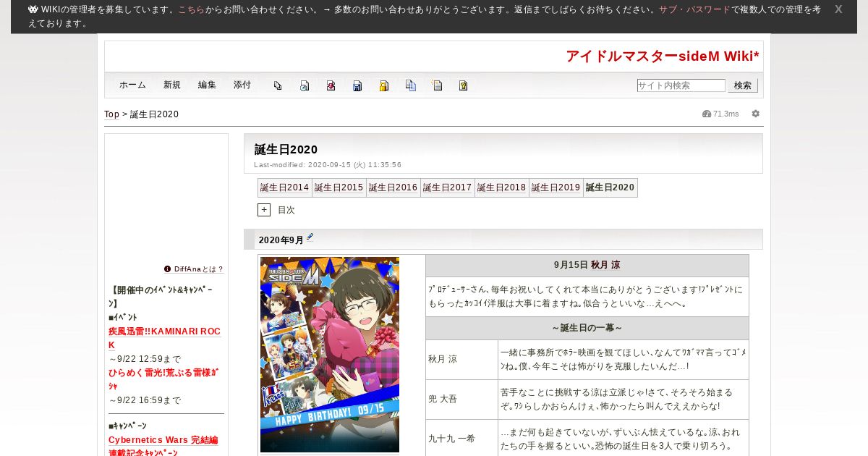Click the yellow padlock freeze icon
The width and height of the screenshot is (868, 456).
point(384,85)
